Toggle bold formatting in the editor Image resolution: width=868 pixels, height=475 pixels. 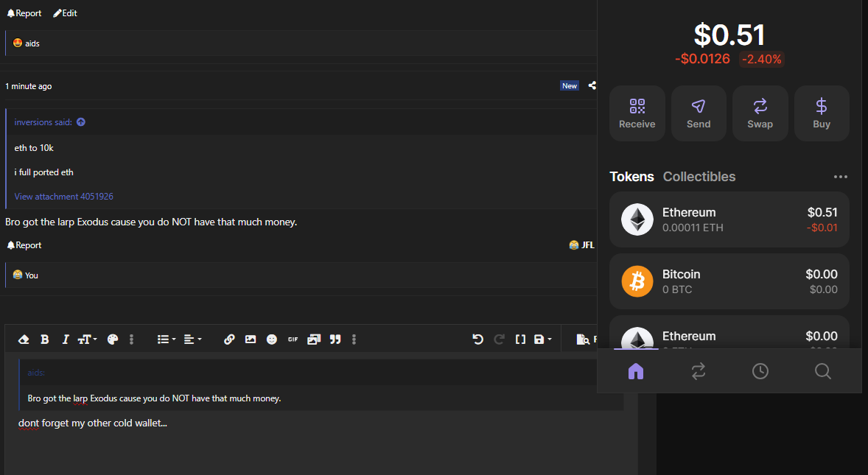[45, 339]
